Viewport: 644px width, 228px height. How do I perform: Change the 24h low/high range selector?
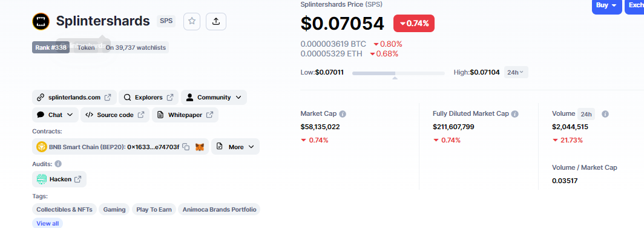click(x=516, y=72)
